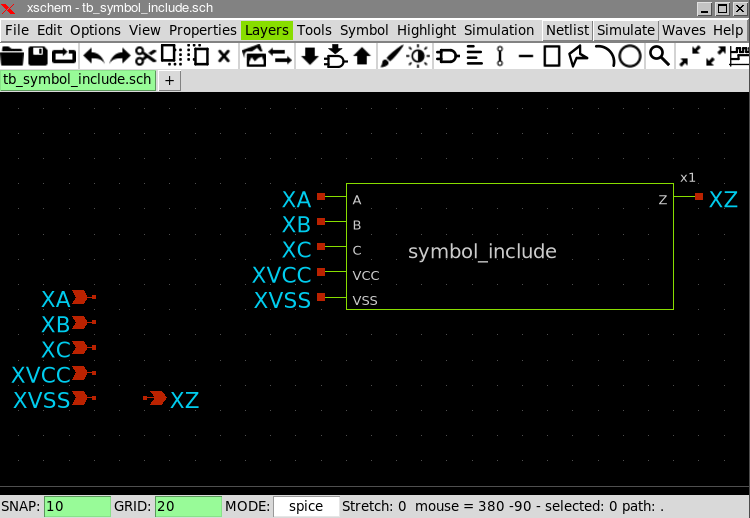The image size is (750, 518).
Task: Select the Insert symbol gate icon
Action: [x=449, y=56]
